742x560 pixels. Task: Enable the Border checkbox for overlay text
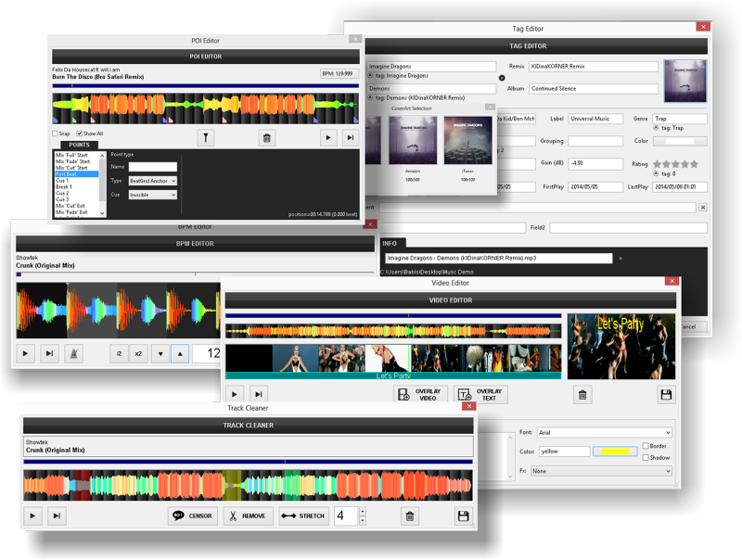click(646, 446)
